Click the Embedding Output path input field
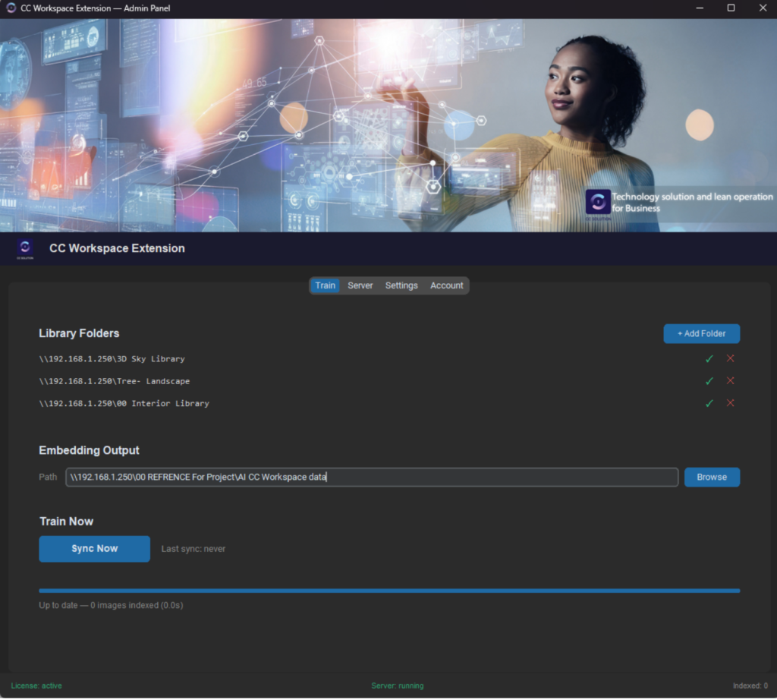 coord(372,477)
